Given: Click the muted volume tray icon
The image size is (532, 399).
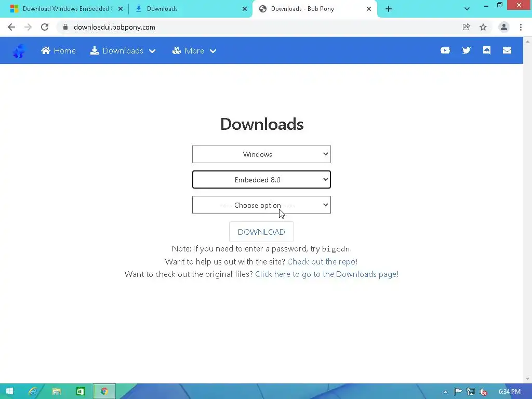Looking at the screenshot, I should 483,392.
